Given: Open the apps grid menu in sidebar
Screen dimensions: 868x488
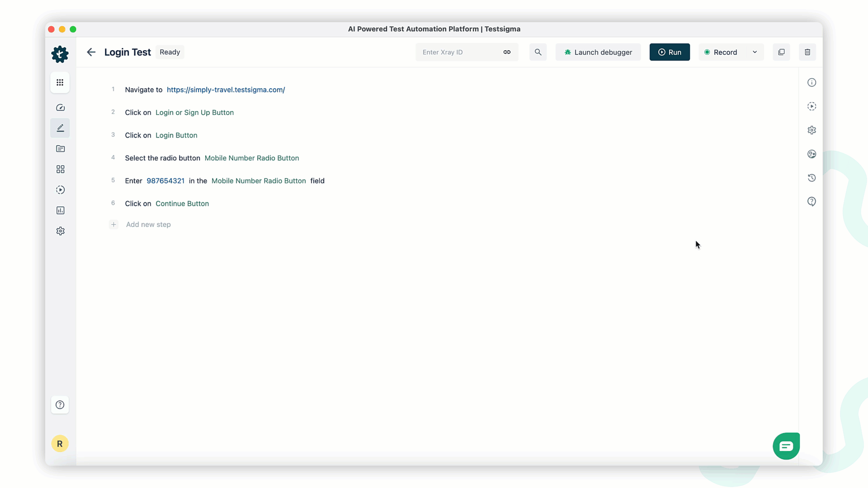Looking at the screenshot, I should (x=60, y=82).
